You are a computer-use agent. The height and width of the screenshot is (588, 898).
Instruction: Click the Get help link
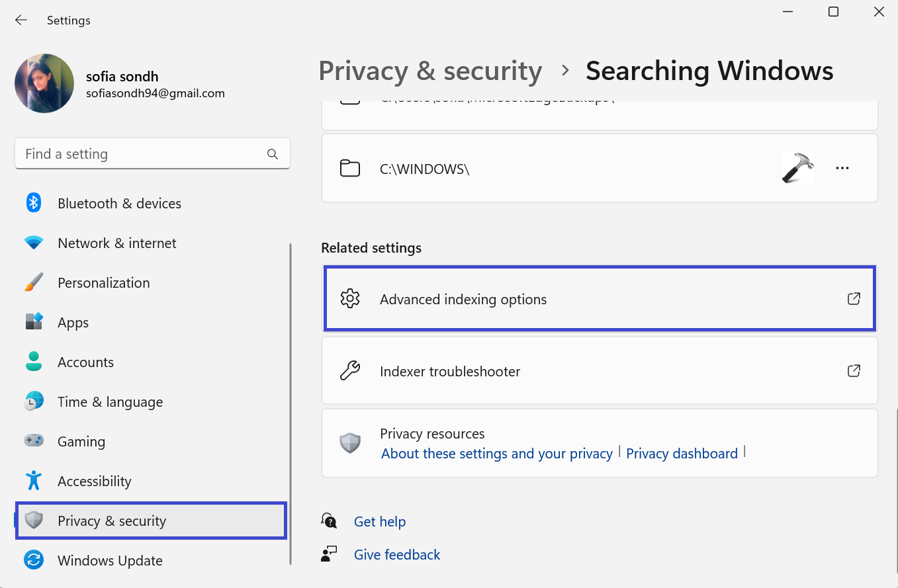tap(379, 522)
